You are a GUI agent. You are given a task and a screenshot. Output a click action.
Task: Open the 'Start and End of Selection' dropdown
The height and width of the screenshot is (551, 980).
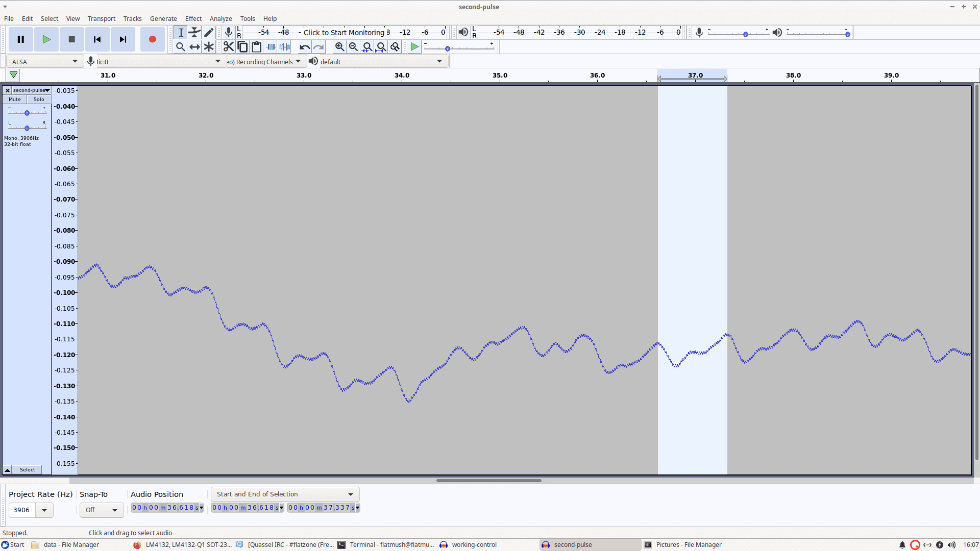pos(285,494)
